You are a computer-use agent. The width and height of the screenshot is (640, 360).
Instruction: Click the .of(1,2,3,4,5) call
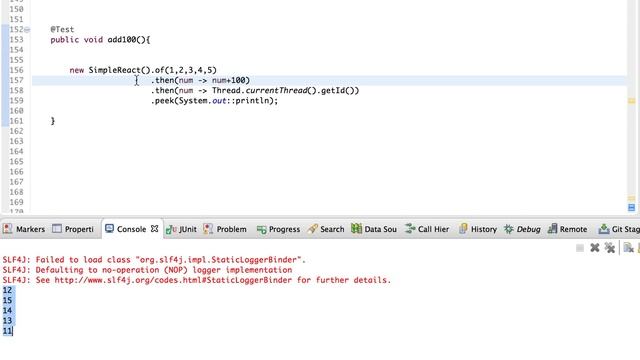pyautogui.click(x=184, y=70)
